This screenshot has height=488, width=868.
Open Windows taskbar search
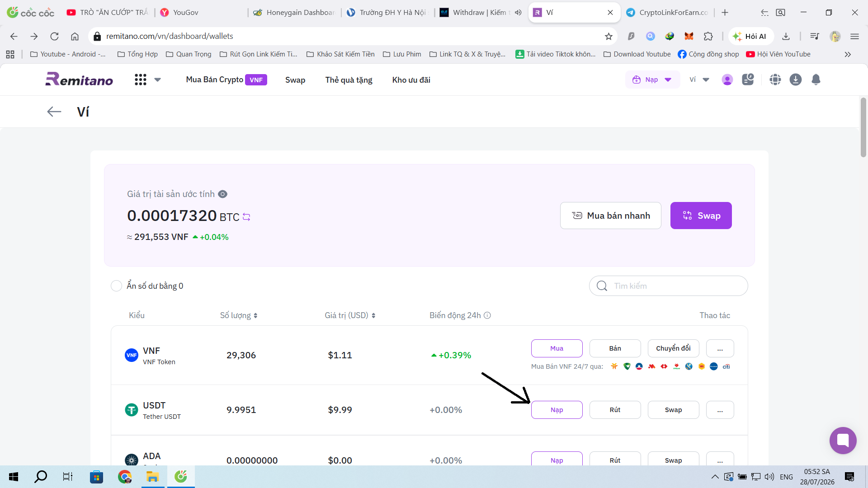coord(41,477)
